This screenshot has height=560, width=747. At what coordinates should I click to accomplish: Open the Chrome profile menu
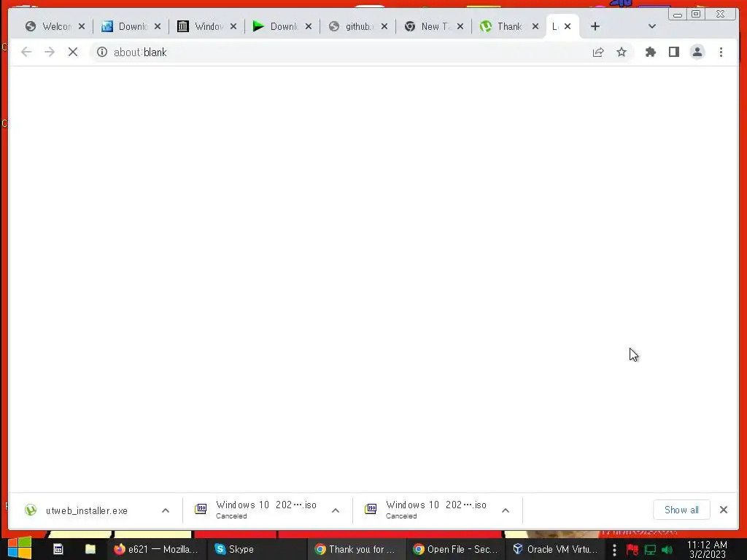[697, 52]
